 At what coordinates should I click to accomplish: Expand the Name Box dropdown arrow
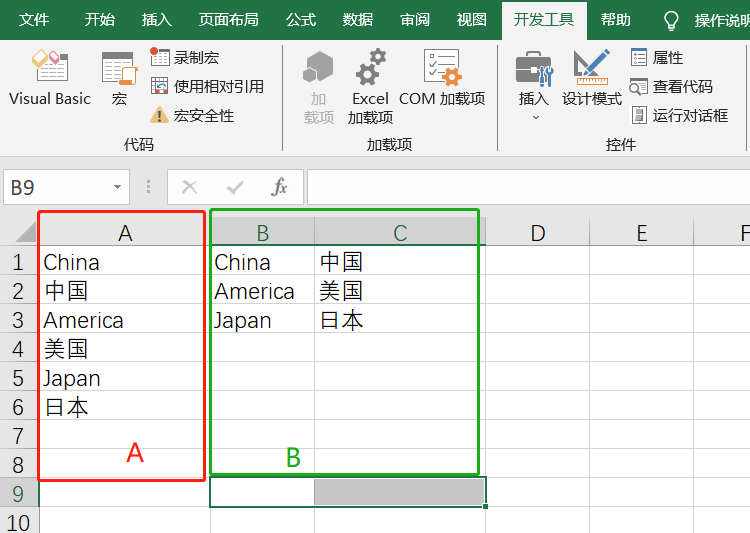pos(117,187)
